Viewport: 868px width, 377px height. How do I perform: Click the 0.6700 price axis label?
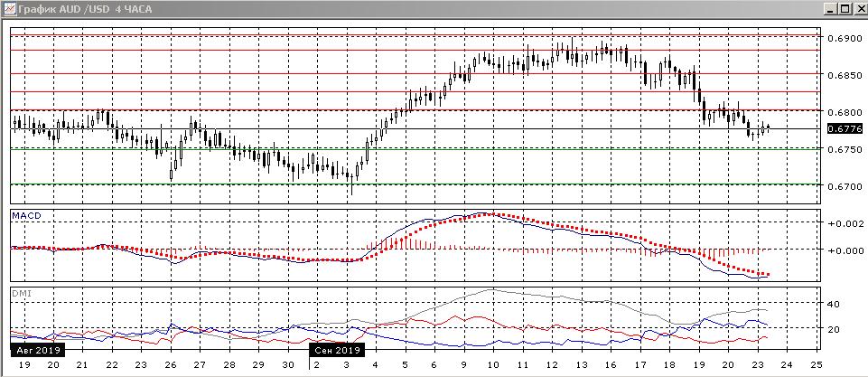(x=845, y=186)
